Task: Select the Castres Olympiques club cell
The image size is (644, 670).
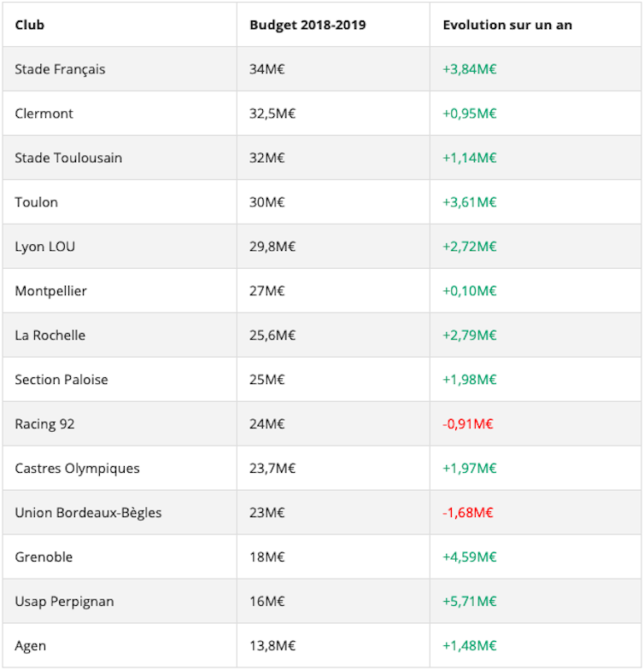Action: 77,469
